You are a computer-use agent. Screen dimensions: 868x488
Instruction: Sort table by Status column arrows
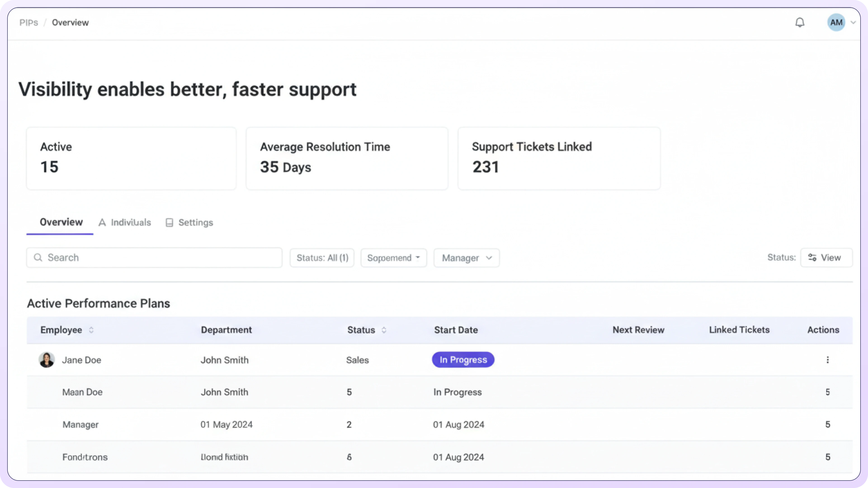[384, 330]
